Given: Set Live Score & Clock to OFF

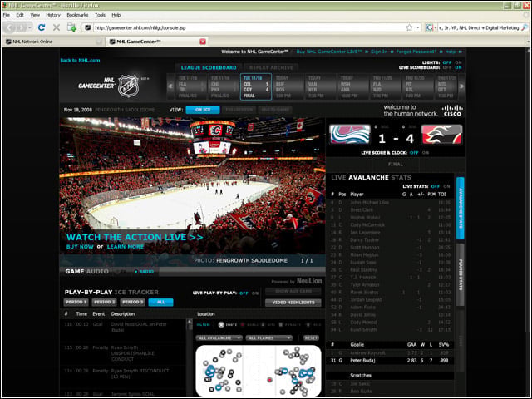Looking at the screenshot, I should tap(414, 153).
